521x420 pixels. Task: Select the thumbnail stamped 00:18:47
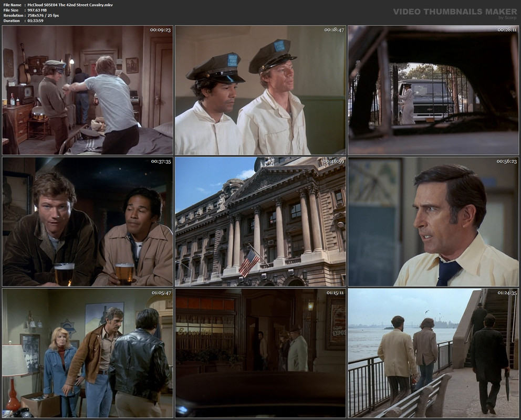click(260, 90)
